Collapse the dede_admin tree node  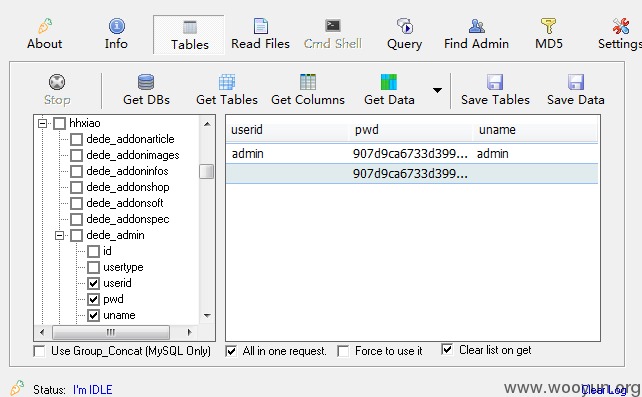(x=59, y=235)
